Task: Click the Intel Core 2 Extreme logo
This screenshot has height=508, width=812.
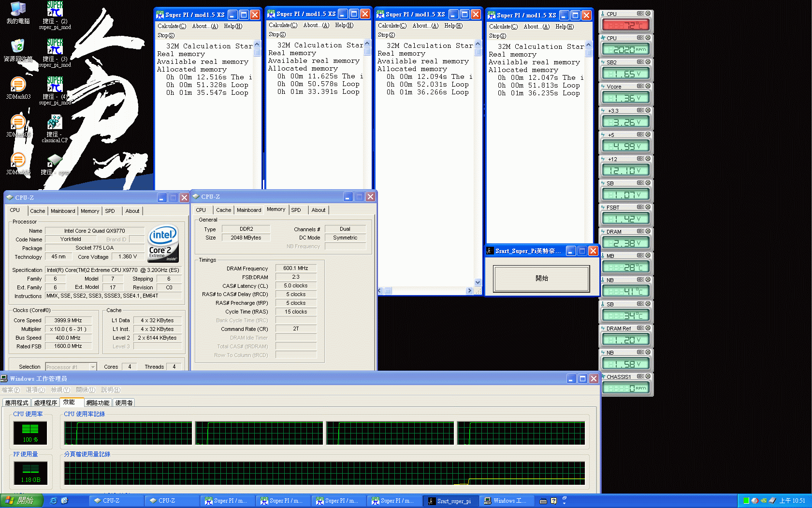Action: coord(163,243)
